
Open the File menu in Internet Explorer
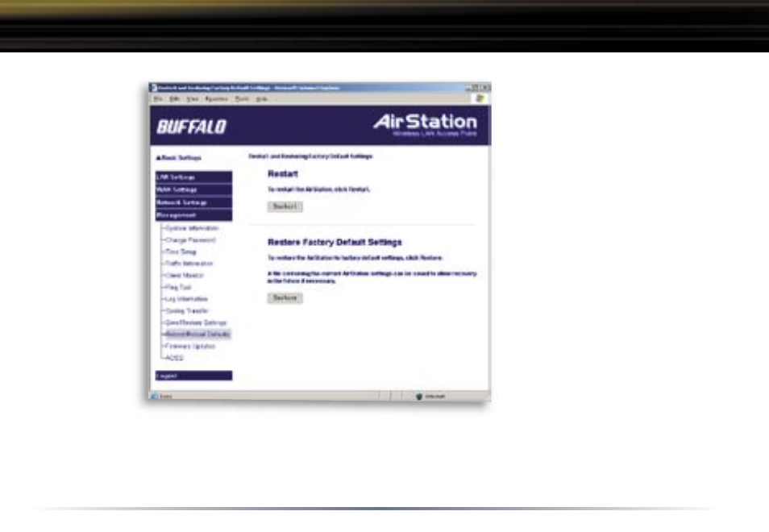coord(158,99)
